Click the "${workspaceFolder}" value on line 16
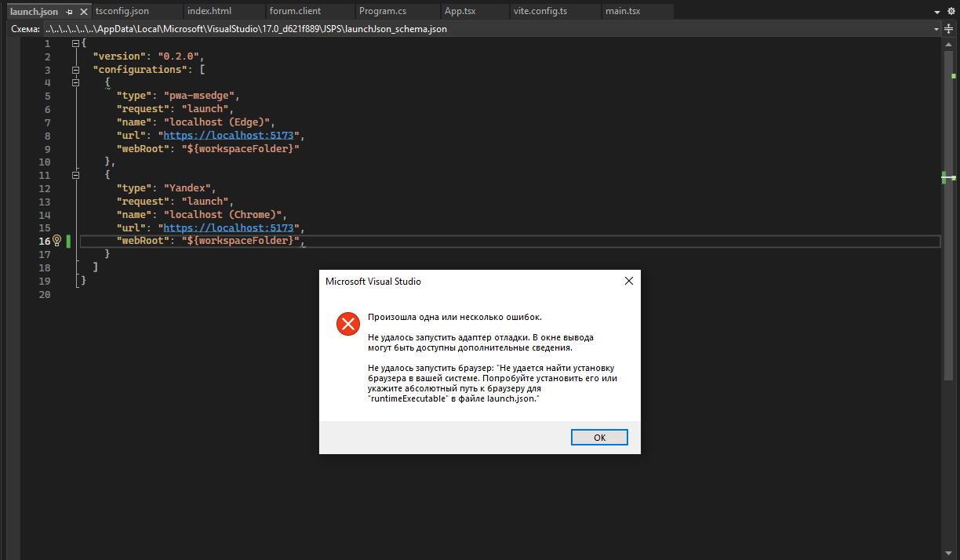The image size is (960, 560). (x=241, y=241)
